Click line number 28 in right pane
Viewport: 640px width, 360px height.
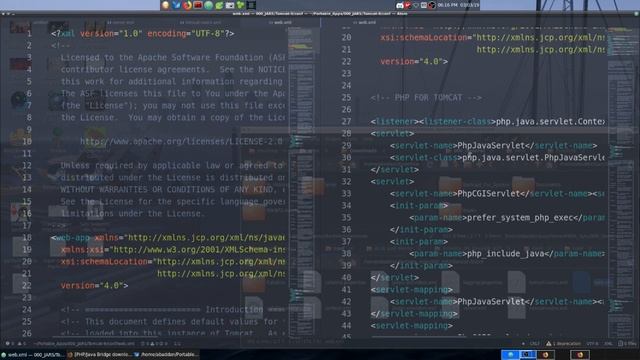[x=346, y=133]
